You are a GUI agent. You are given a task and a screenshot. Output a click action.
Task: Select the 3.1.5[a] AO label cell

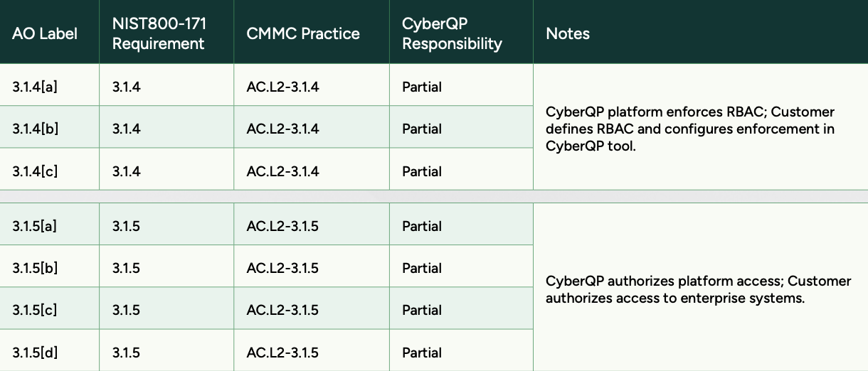click(x=35, y=226)
